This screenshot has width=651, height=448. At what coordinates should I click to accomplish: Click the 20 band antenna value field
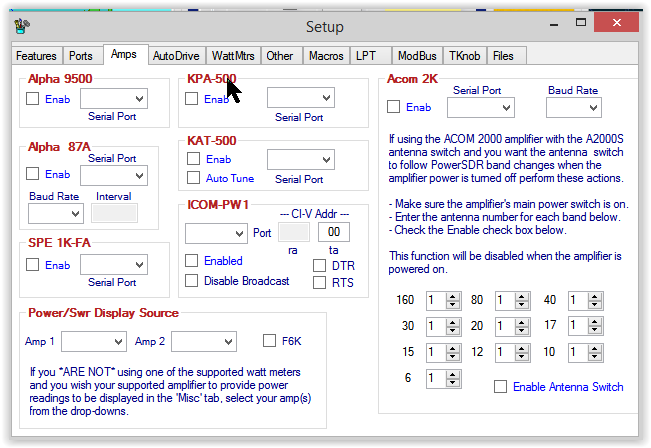point(505,326)
